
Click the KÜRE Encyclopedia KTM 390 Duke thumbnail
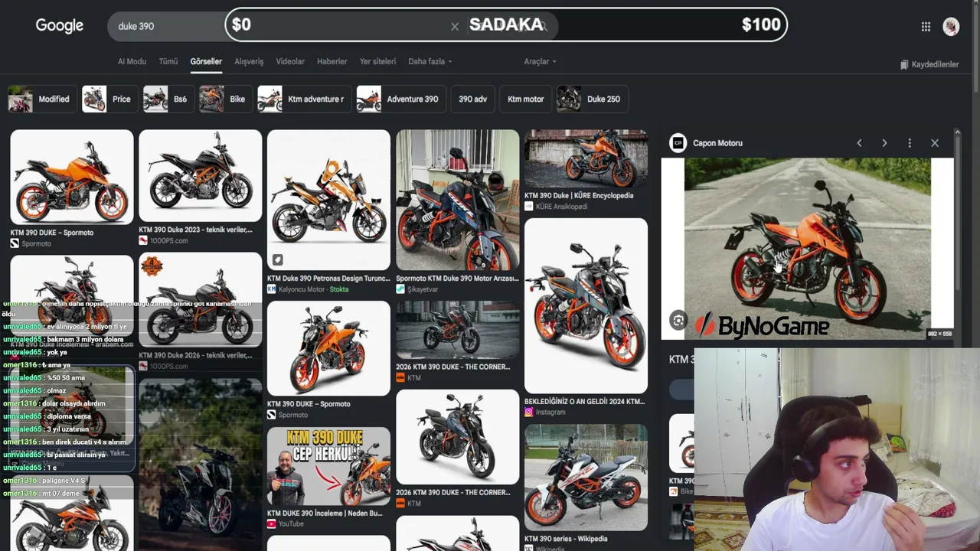(x=586, y=159)
